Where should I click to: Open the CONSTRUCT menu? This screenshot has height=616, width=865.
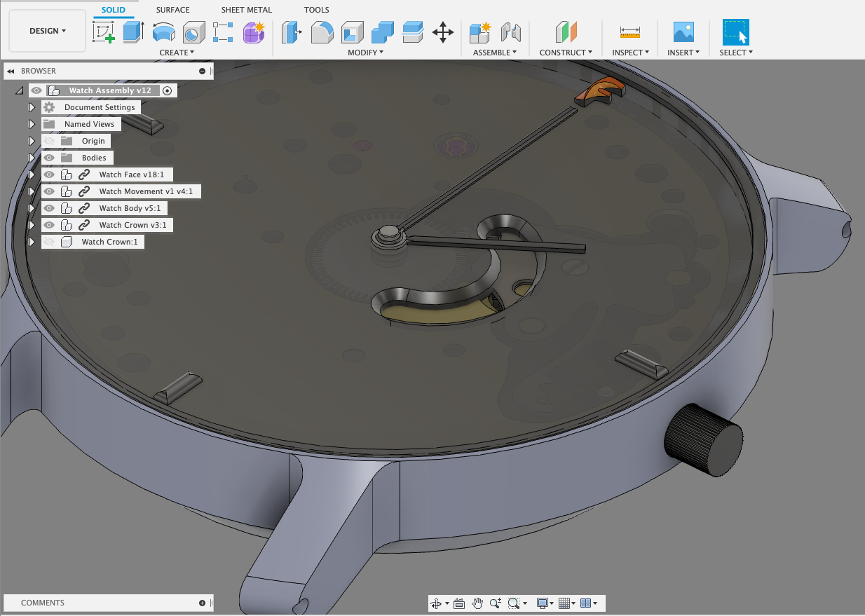(566, 53)
